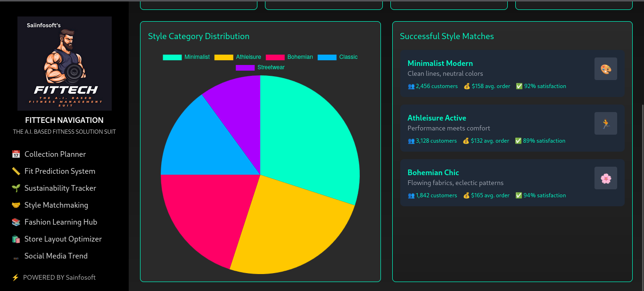Toggle the Athleisure legend entry
644x291 pixels.
coord(238,57)
